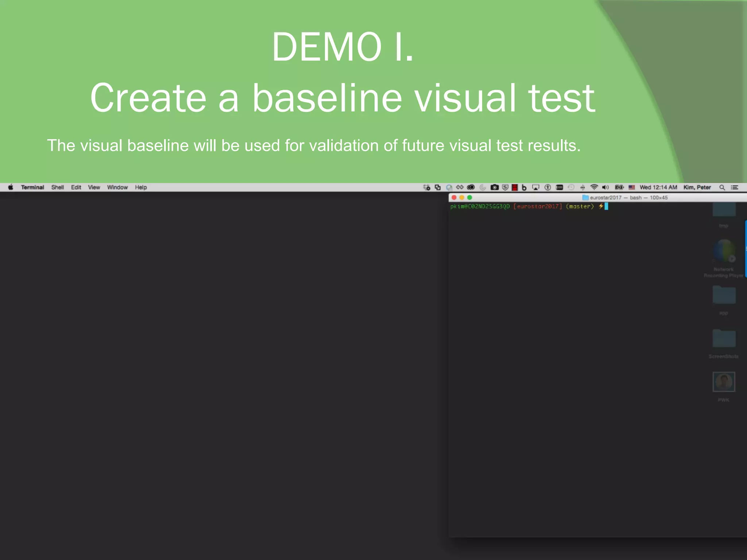Open the Wi-Fi status menu
Image resolution: width=747 pixels, height=560 pixels.
[594, 187]
